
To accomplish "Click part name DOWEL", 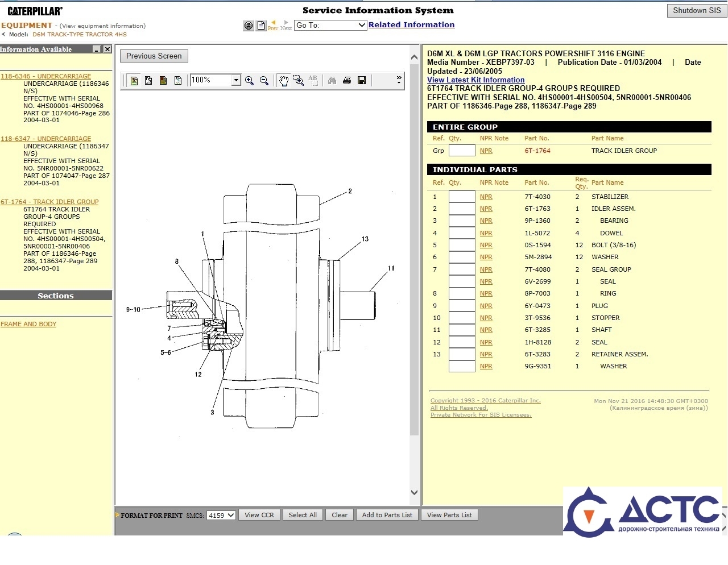I will point(611,233).
